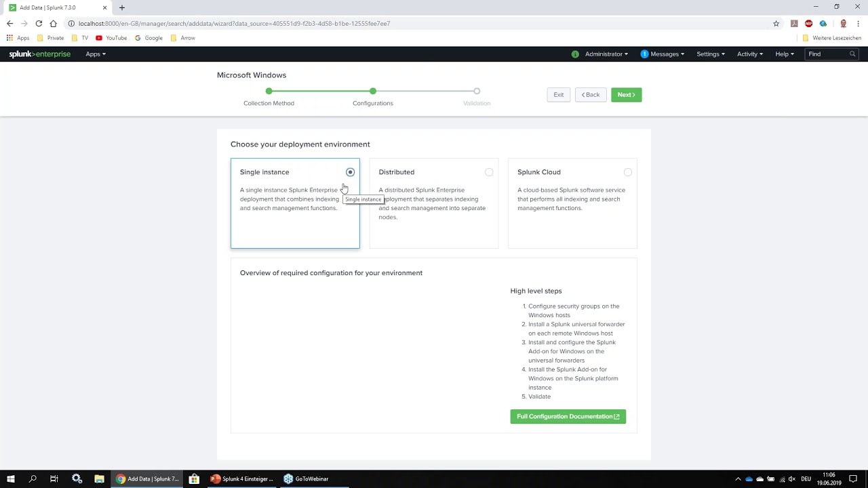Open the TV bookmarks folder

[x=80, y=38]
